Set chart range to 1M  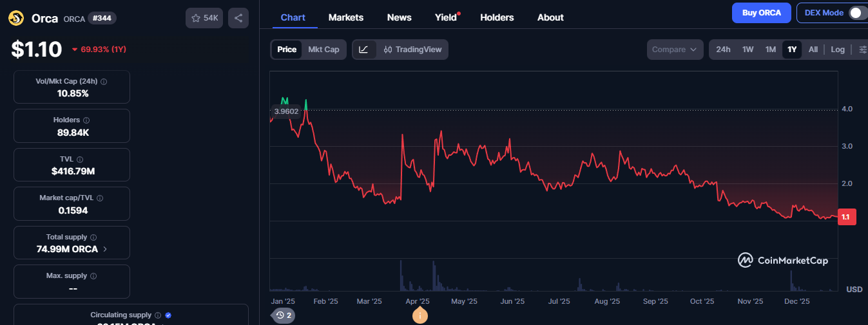(770, 50)
